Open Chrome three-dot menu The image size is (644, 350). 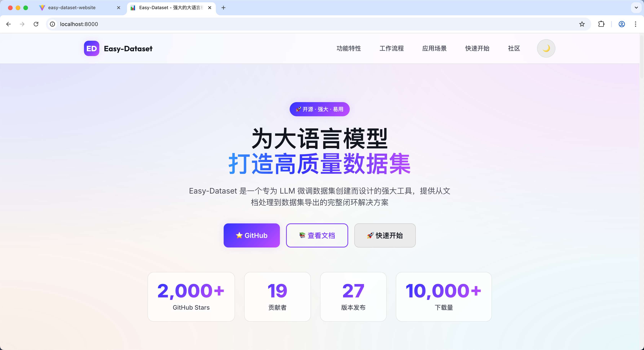tap(635, 24)
